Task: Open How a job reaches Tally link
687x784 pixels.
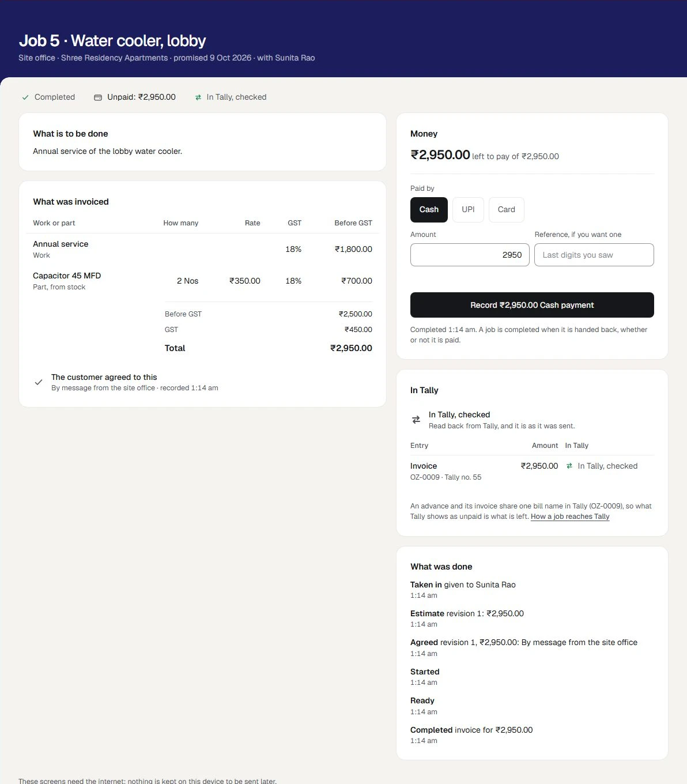Action: click(x=570, y=517)
